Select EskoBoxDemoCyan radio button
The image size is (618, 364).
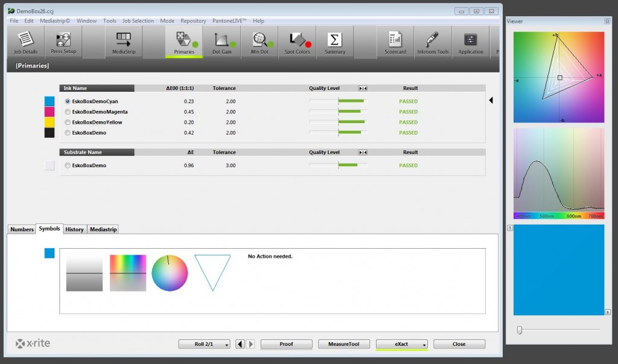click(x=68, y=101)
